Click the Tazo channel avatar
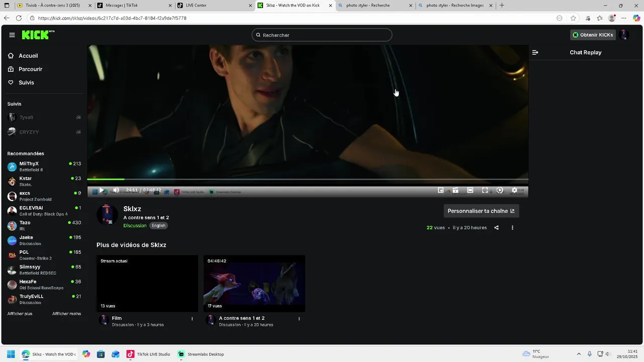Viewport: 644px width, 362px height. pyautogui.click(x=12, y=226)
